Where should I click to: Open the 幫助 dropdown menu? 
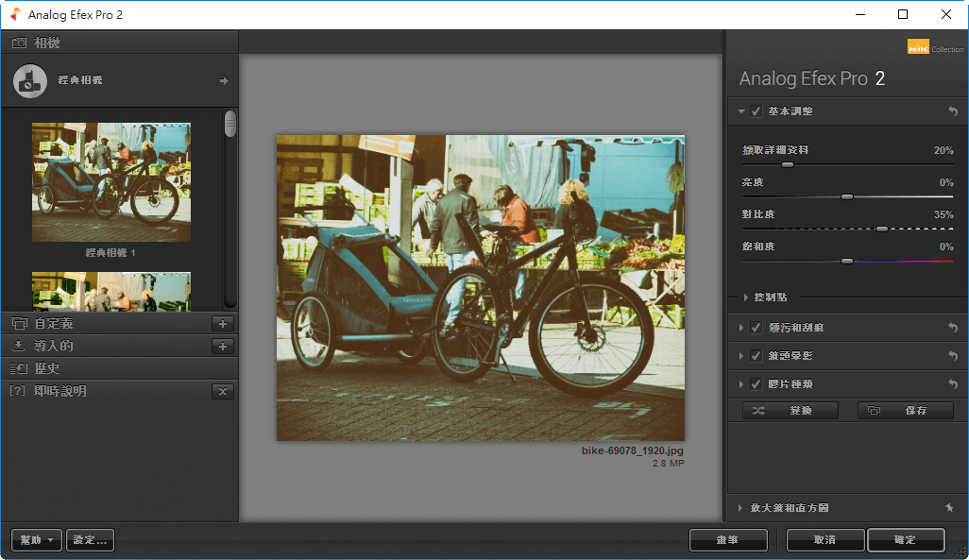click(36, 539)
